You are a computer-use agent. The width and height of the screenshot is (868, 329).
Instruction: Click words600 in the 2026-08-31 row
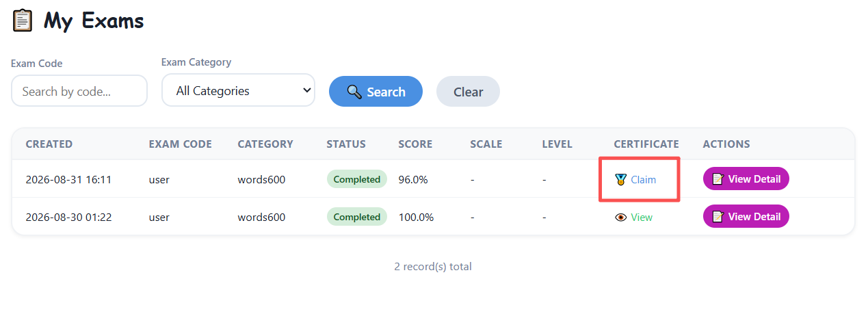click(x=261, y=180)
